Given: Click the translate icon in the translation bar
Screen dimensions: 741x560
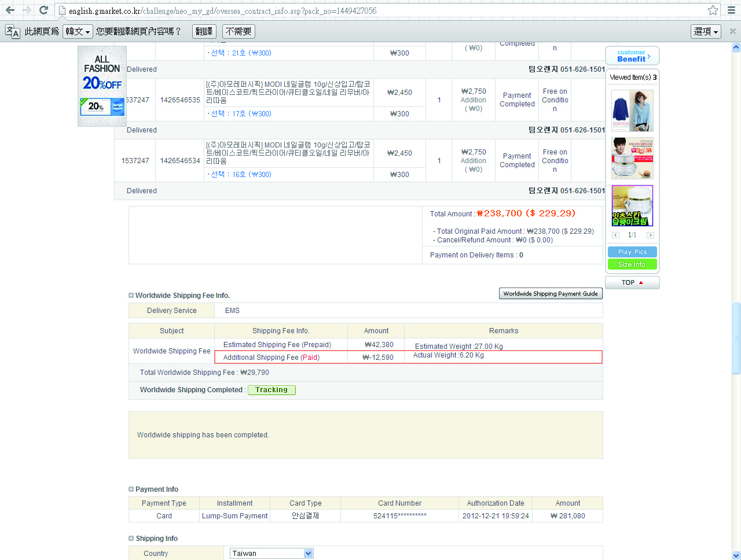Looking at the screenshot, I should 12,32.
